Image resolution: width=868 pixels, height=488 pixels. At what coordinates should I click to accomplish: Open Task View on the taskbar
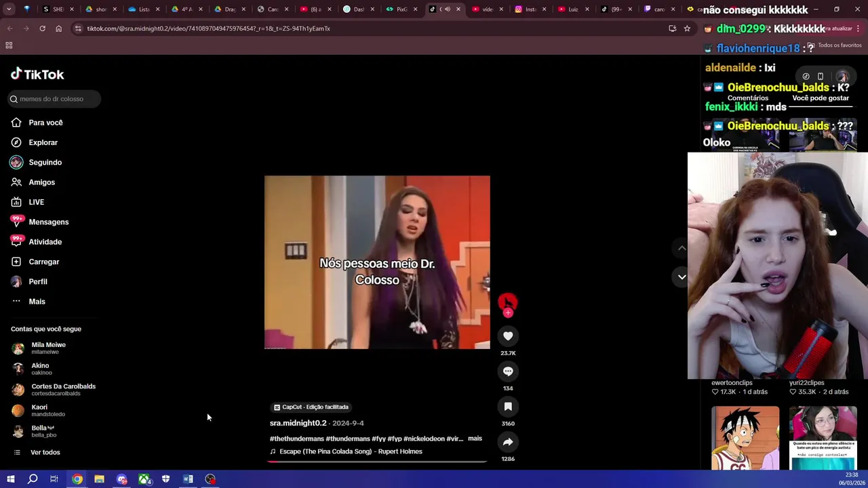click(x=54, y=479)
